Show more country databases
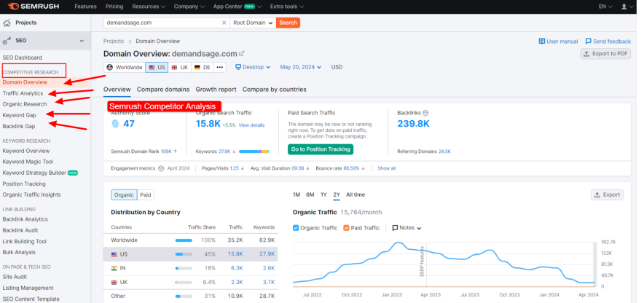The image size is (644, 303). pyautogui.click(x=220, y=67)
